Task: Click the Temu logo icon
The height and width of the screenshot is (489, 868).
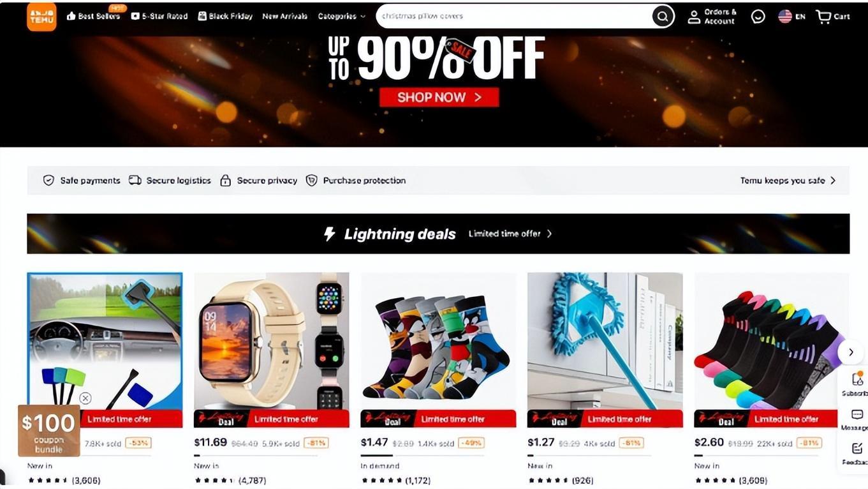Action: coord(41,17)
